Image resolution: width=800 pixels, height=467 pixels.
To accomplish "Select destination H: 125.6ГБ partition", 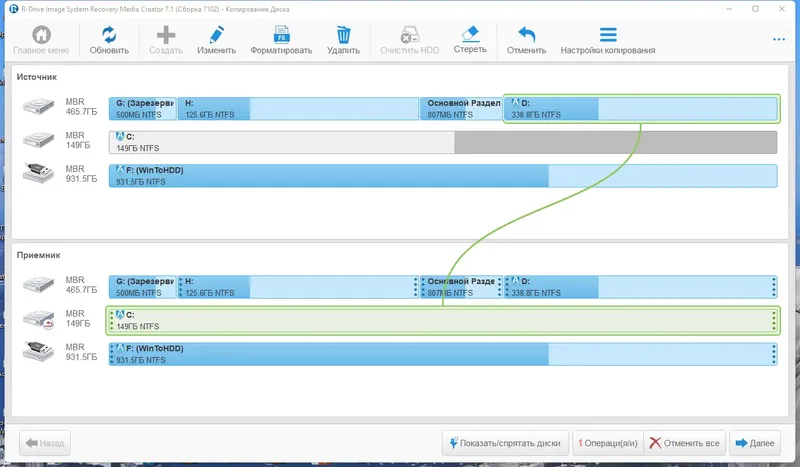I will click(x=298, y=287).
